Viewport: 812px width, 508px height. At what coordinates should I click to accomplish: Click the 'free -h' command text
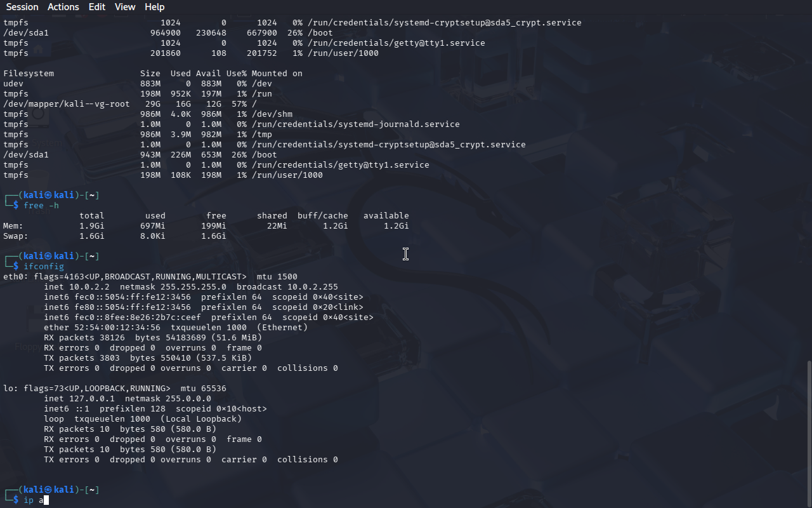pyautogui.click(x=41, y=206)
